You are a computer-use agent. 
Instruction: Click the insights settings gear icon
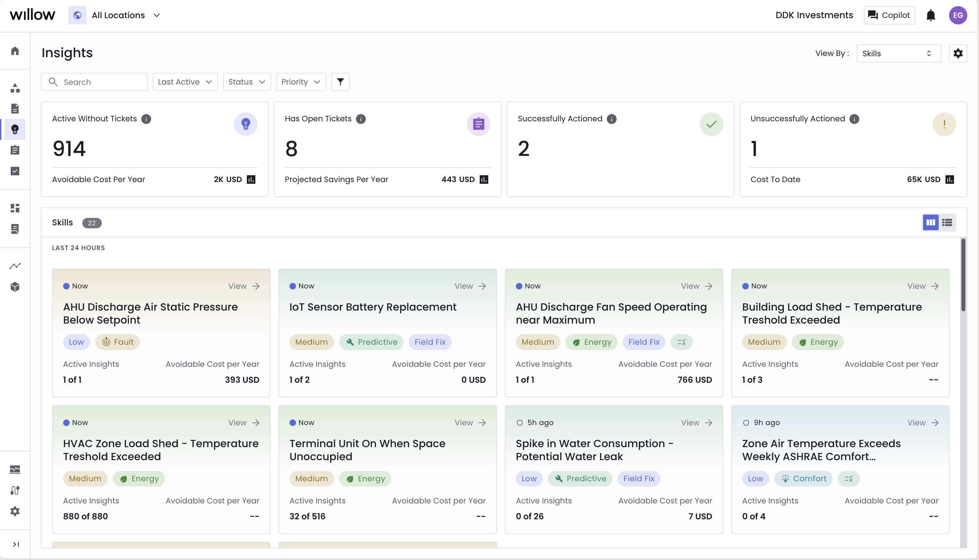coord(958,53)
